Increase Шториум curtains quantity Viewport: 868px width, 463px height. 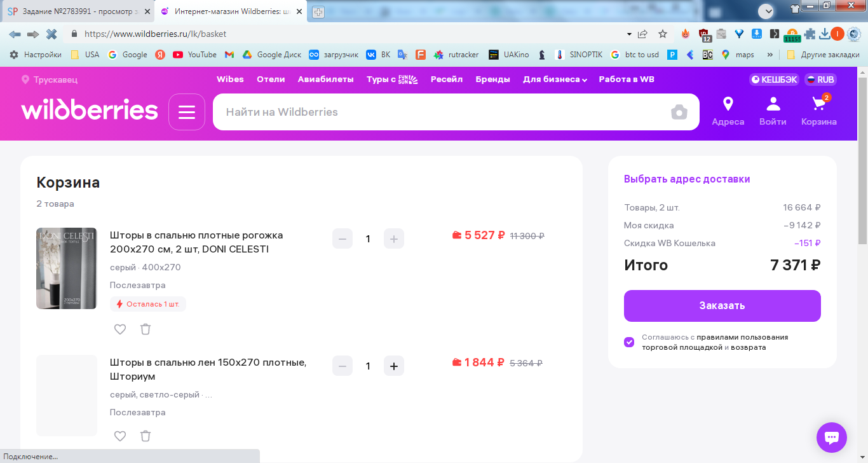pyautogui.click(x=394, y=366)
